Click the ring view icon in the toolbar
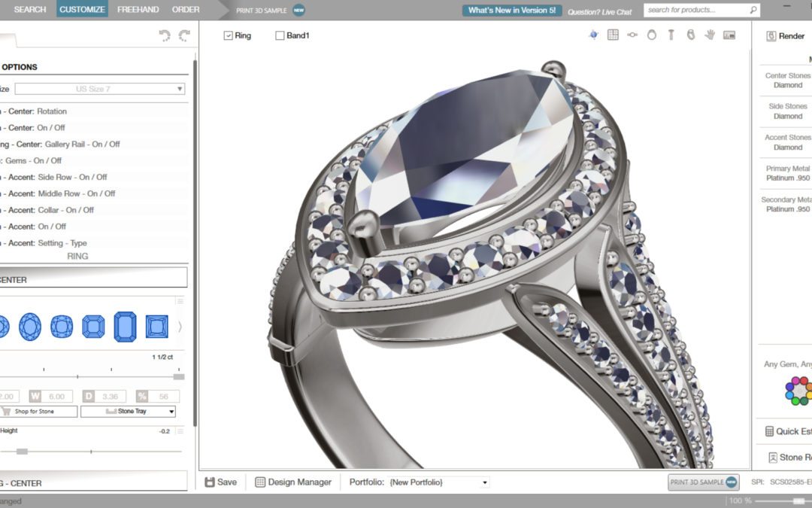 tap(652, 35)
